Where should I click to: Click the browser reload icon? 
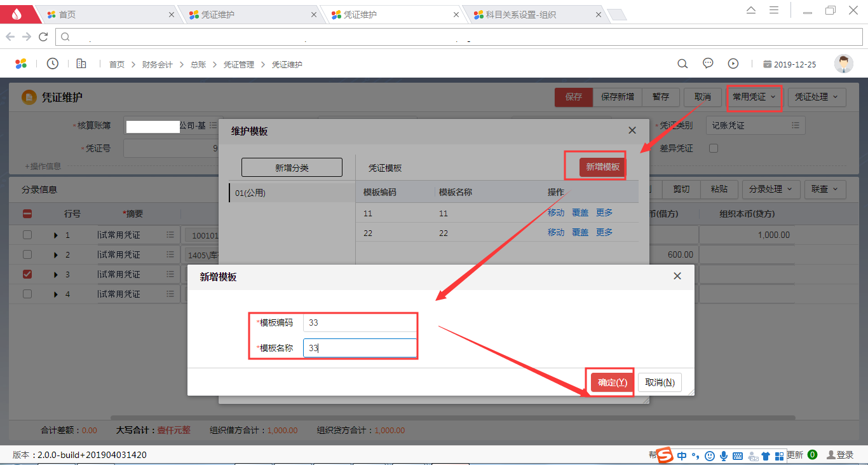pyautogui.click(x=43, y=37)
